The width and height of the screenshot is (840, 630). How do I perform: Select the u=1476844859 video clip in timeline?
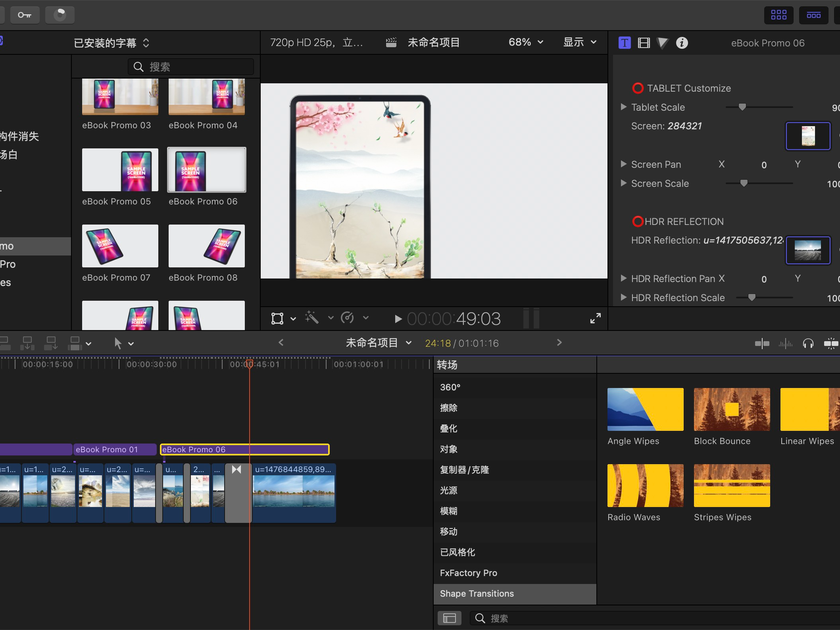294,493
